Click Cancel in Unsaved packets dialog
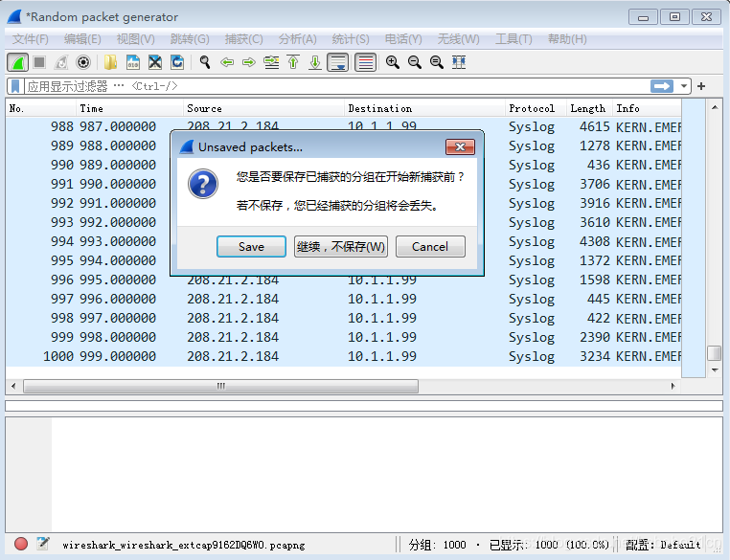The height and width of the screenshot is (560, 730). click(430, 247)
